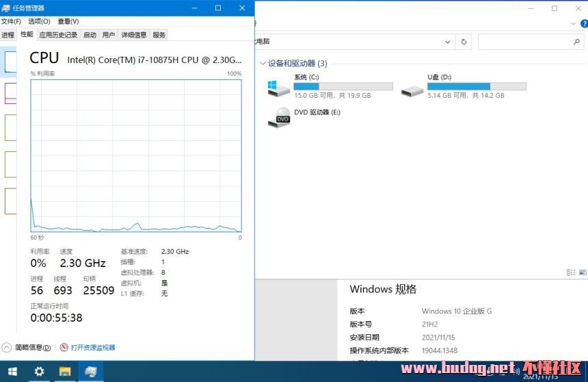
Task: Close the Task Manager window
Action: (x=242, y=8)
